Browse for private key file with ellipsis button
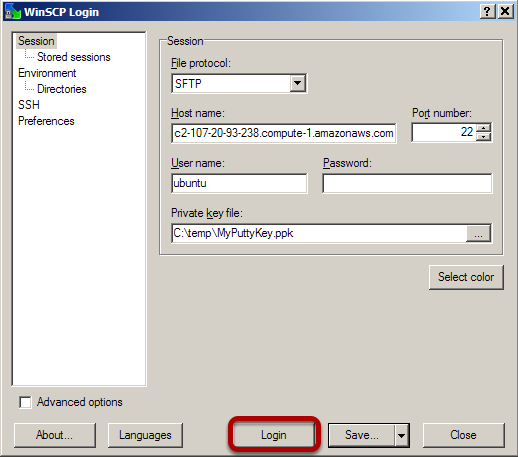This screenshot has height=457, width=518. [478, 233]
